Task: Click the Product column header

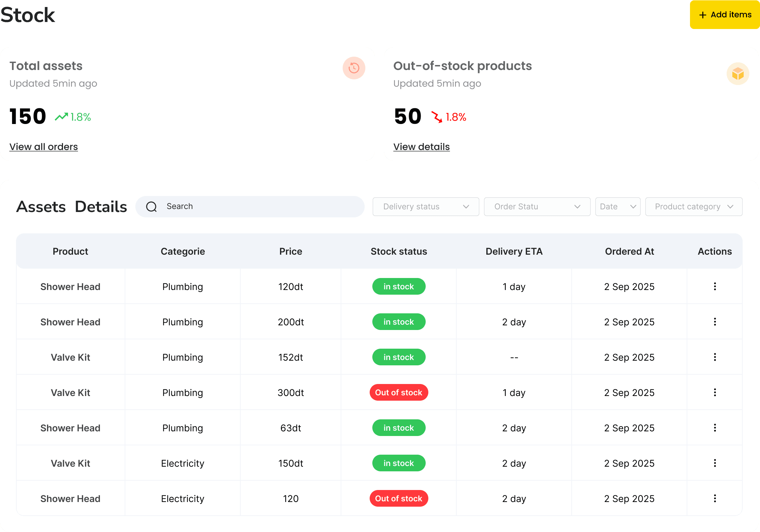Action: 70,251
